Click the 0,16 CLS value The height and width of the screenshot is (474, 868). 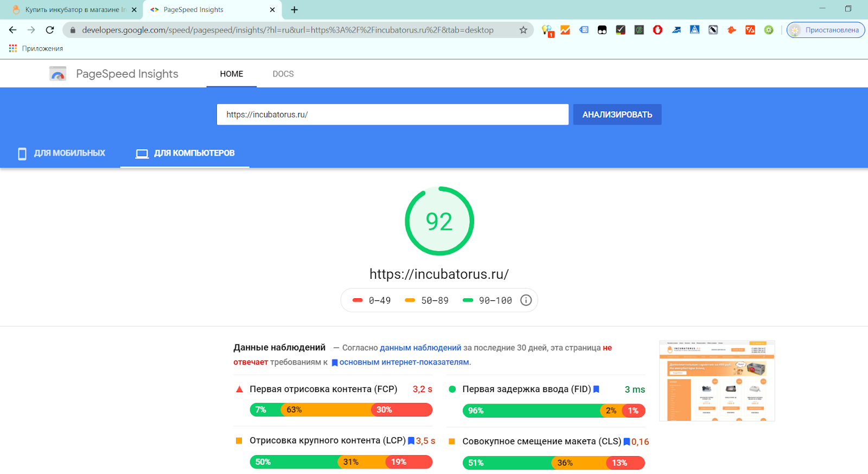click(640, 441)
